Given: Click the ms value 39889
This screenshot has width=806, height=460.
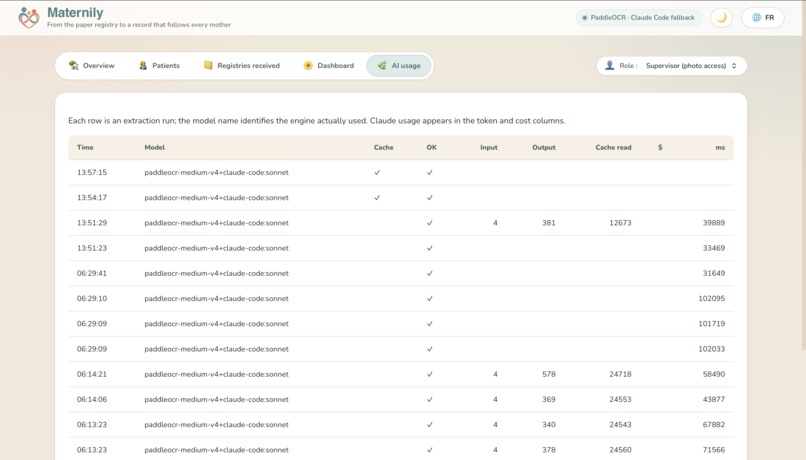Looking at the screenshot, I should point(714,223).
